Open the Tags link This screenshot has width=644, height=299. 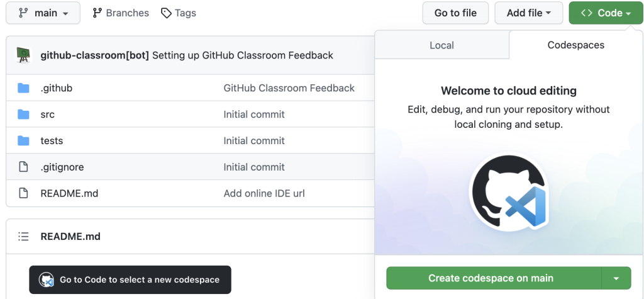pos(179,13)
